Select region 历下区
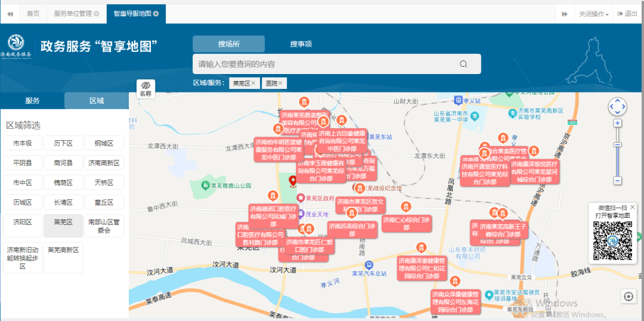Image resolution: width=644 pixels, height=321 pixels. [63, 143]
